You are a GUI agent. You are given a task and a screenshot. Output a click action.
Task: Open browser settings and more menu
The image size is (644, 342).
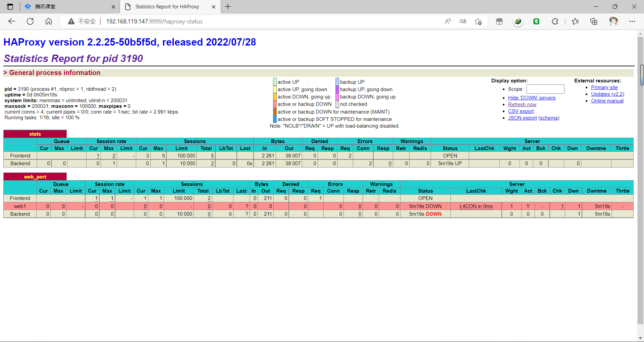click(632, 21)
